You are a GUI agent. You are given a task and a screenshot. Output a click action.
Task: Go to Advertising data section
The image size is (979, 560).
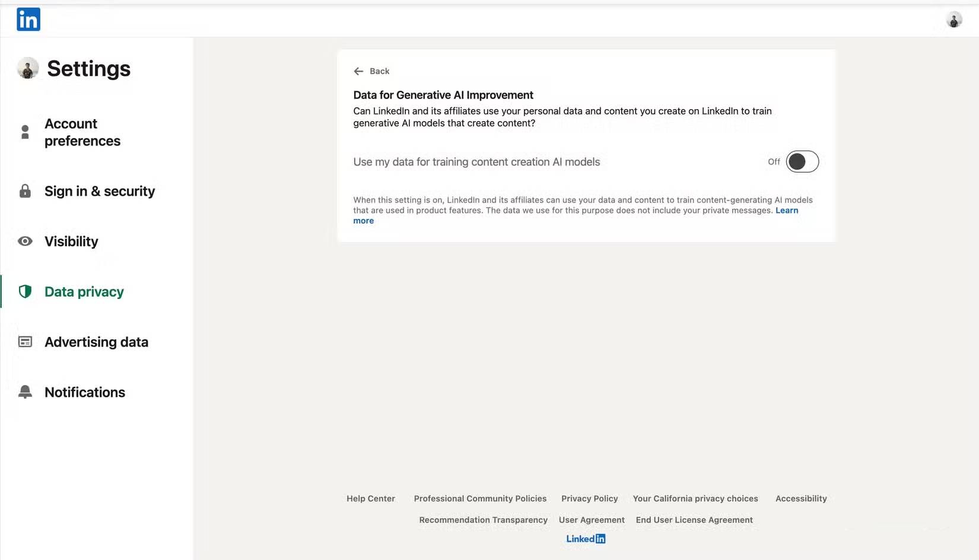click(96, 342)
